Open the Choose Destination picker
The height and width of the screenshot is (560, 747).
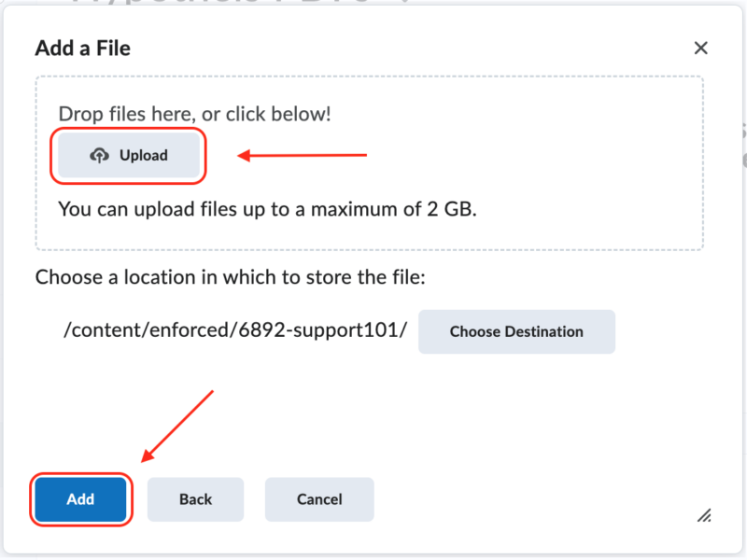click(x=516, y=331)
